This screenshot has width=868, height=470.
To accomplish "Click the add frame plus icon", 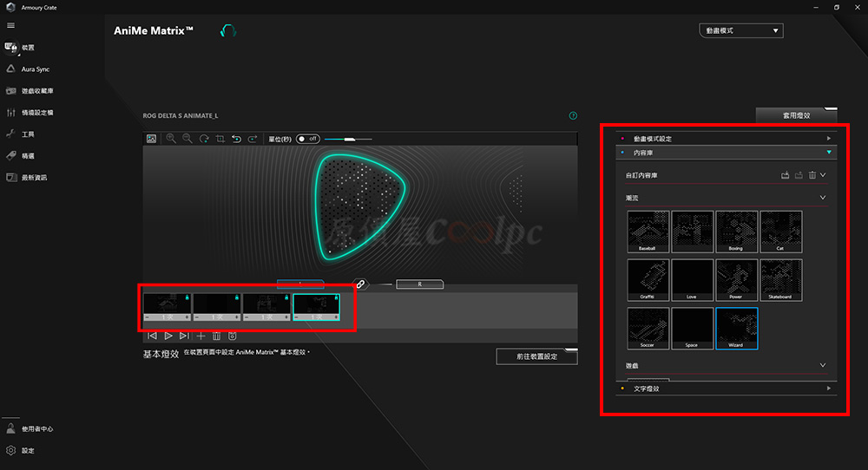I will 201,336.
